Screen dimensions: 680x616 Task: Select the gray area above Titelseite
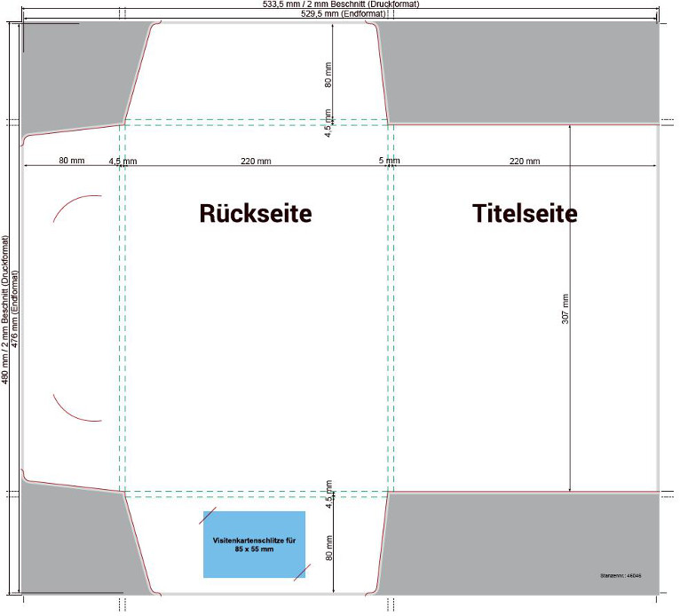(x=524, y=71)
